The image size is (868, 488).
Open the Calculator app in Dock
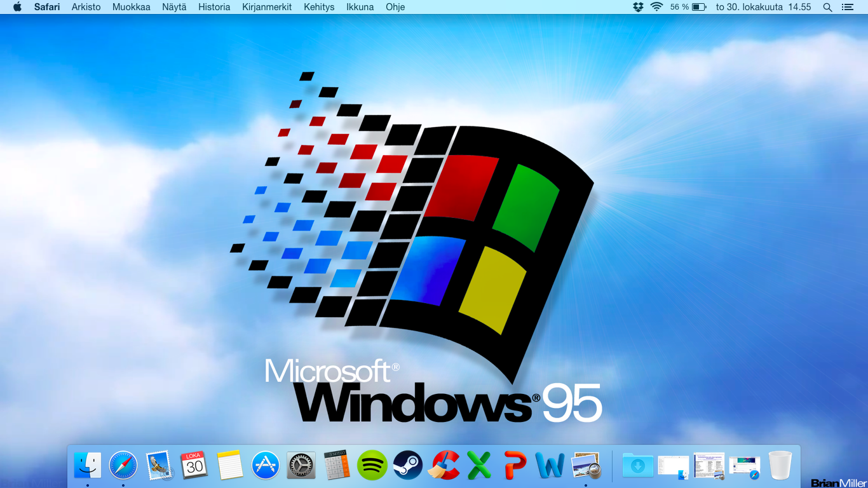point(337,466)
